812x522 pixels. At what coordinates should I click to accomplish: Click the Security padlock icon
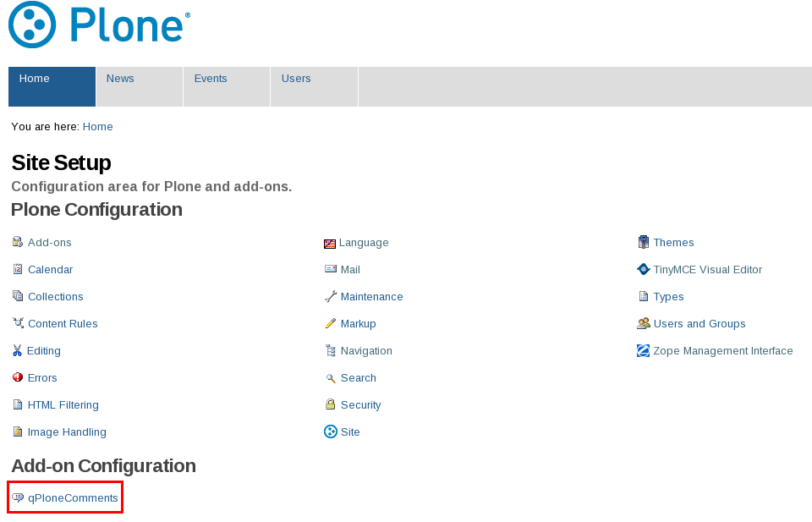click(331, 405)
